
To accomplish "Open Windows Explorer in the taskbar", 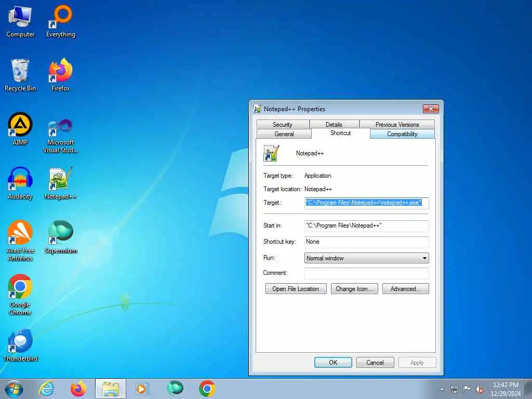I will click(111, 389).
